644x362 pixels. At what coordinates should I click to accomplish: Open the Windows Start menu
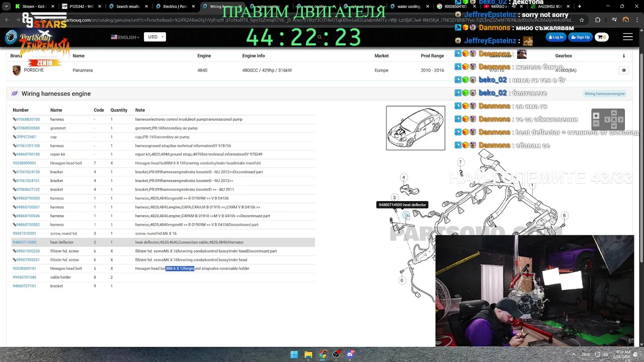click(294, 354)
